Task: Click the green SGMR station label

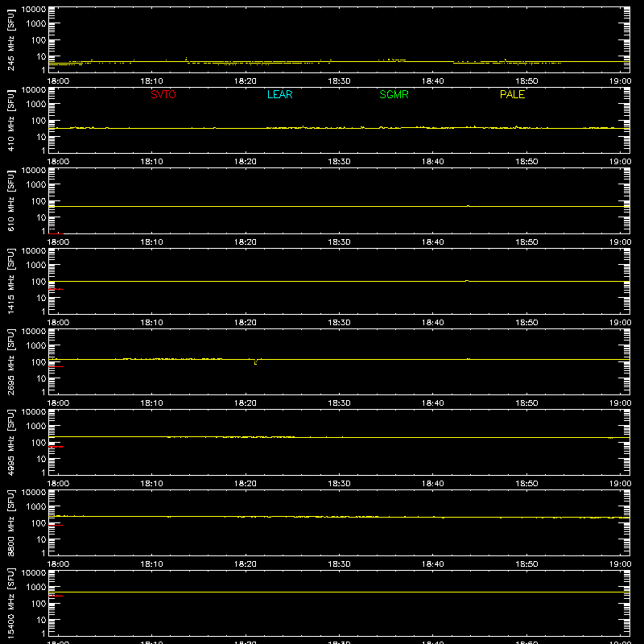Action: 394,94
